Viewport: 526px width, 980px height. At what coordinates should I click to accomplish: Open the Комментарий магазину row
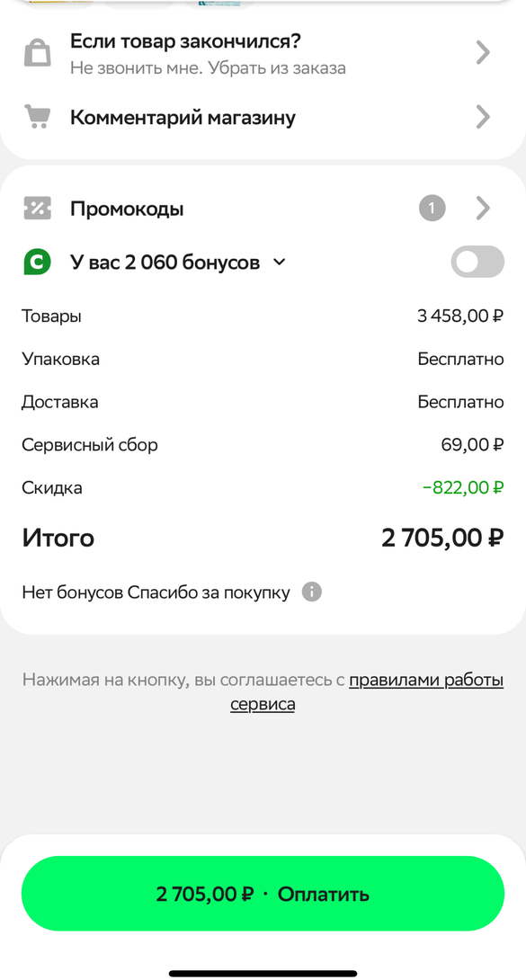pyautogui.click(x=263, y=117)
